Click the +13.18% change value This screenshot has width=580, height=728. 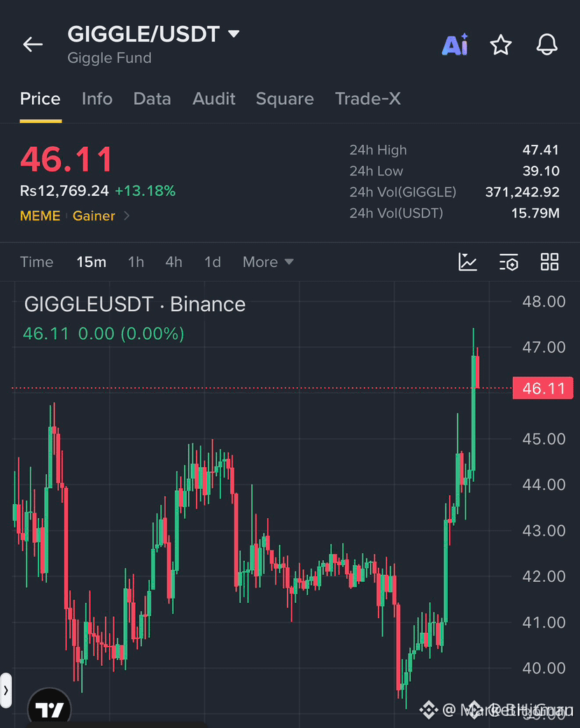tap(146, 191)
